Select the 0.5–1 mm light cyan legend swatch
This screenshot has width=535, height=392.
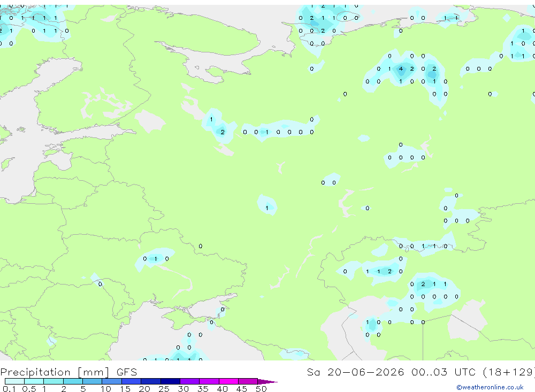[x=34, y=381]
